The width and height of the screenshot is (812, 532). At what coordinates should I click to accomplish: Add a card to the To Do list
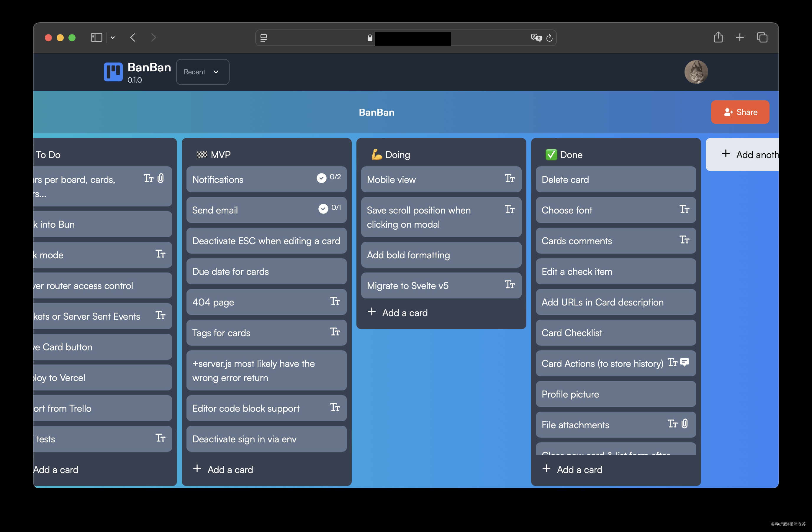(56, 469)
